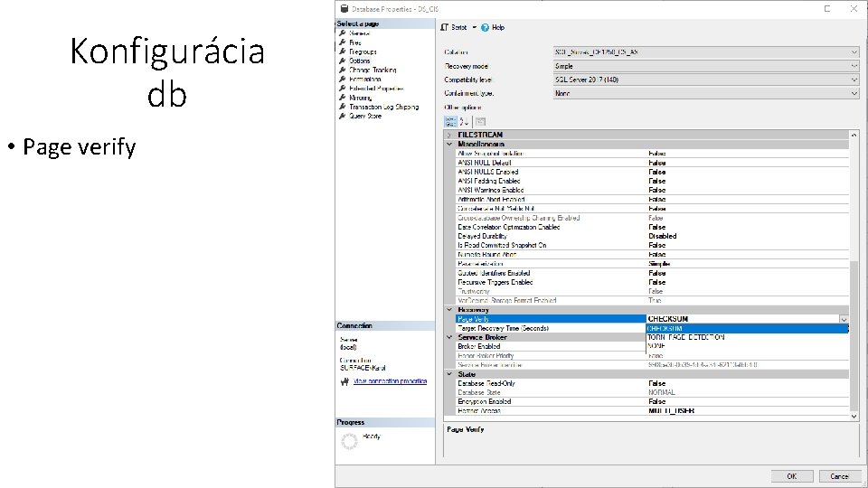This screenshot has height=488, width=868.
Task: Select the Delayed Durability row
Action: (652, 236)
